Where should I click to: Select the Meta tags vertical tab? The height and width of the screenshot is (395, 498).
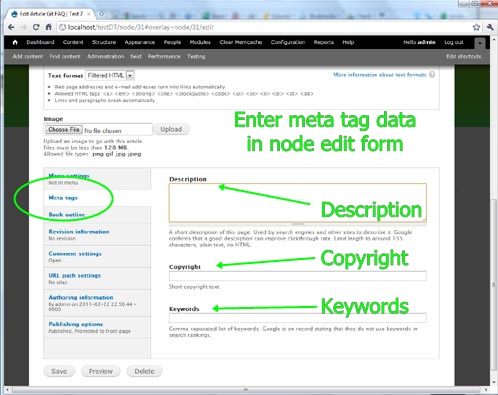[x=97, y=198]
